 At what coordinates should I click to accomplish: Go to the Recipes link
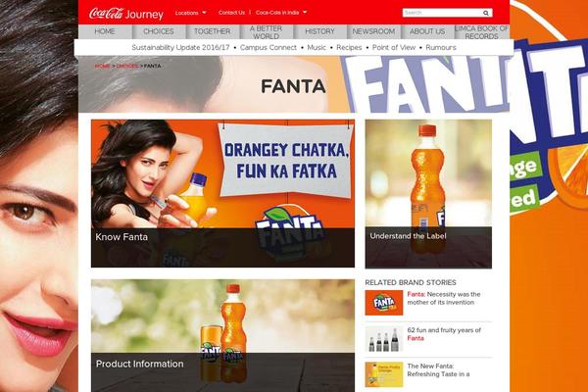349,48
